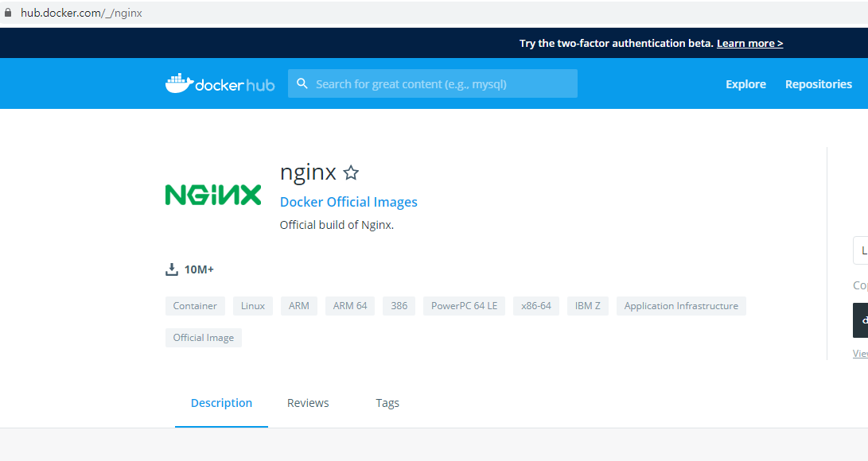The height and width of the screenshot is (461, 868).
Task: Click the 10M+ downloads text
Action: tap(199, 269)
